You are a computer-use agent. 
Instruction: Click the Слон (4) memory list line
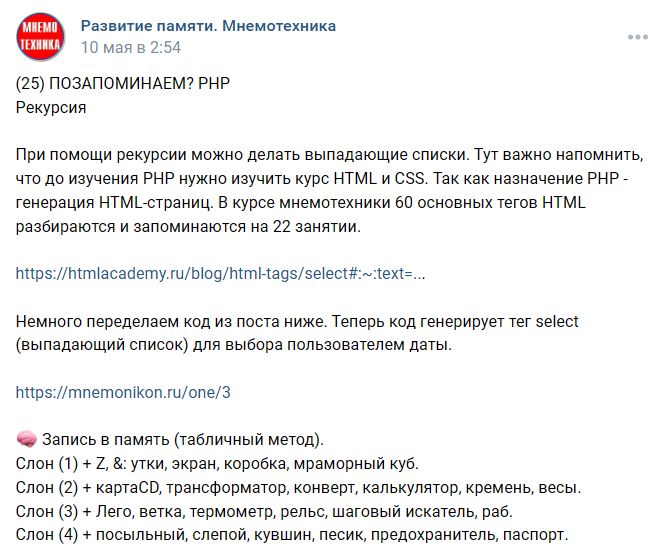292,535
